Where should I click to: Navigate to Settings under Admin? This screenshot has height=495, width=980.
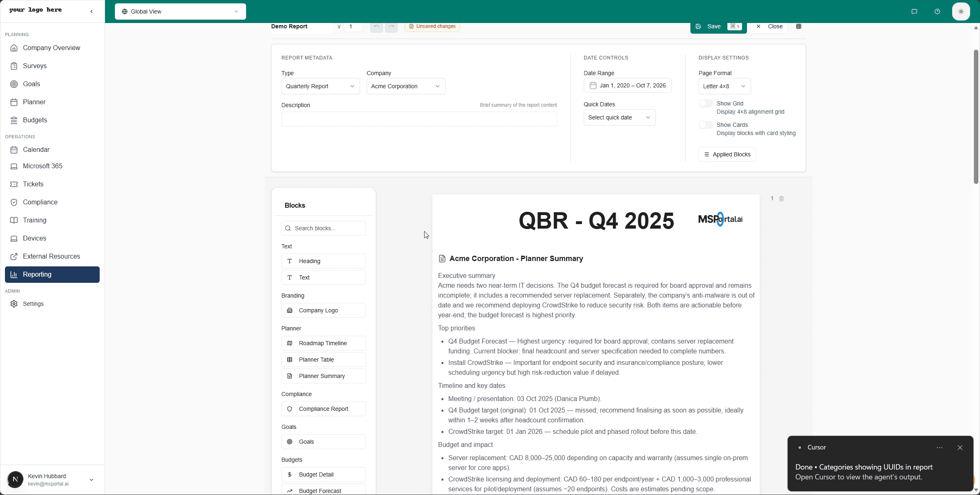click(x=33, y=304)
